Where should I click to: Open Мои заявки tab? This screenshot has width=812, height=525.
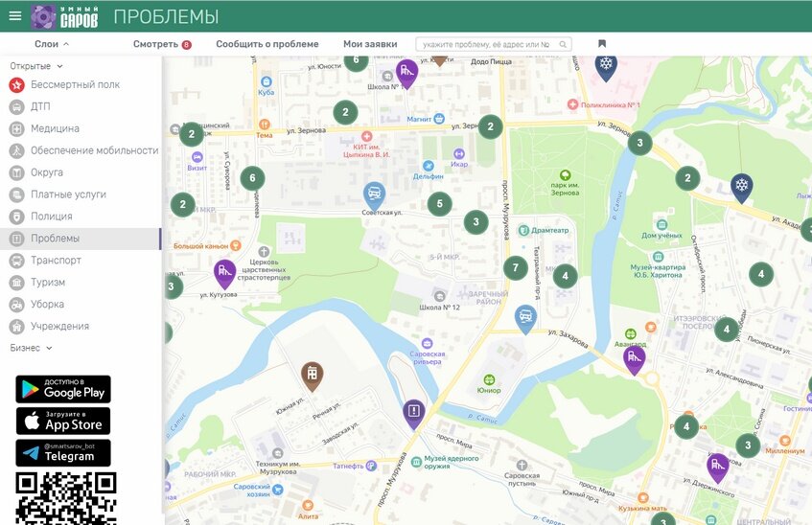(x=370, y=44)
